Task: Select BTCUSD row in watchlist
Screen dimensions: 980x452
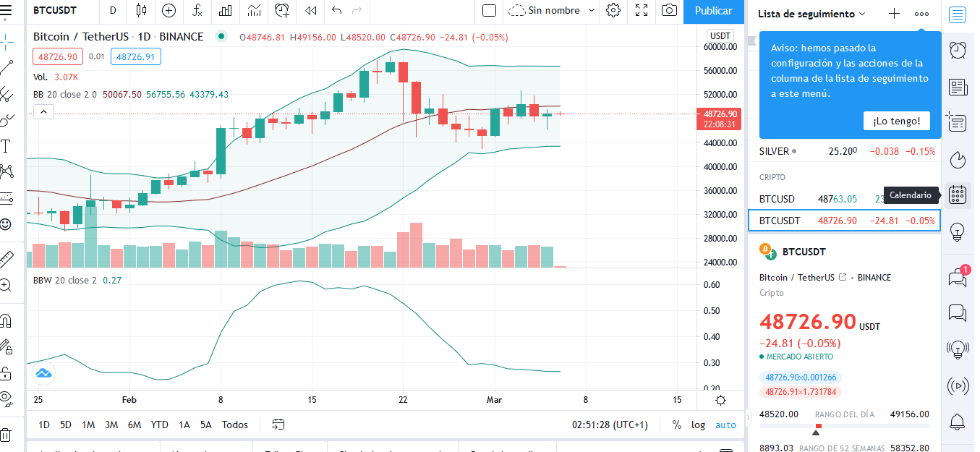Action: 844,199
